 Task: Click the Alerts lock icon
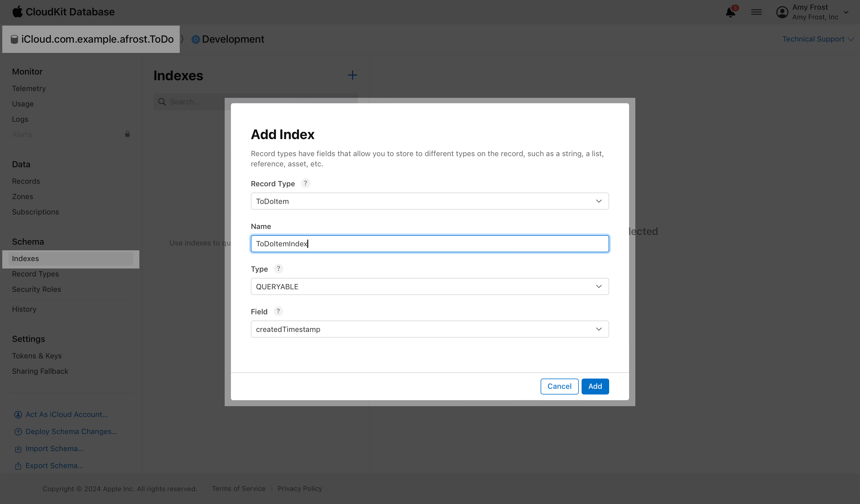pyautogui.click(x=127, y=134)
